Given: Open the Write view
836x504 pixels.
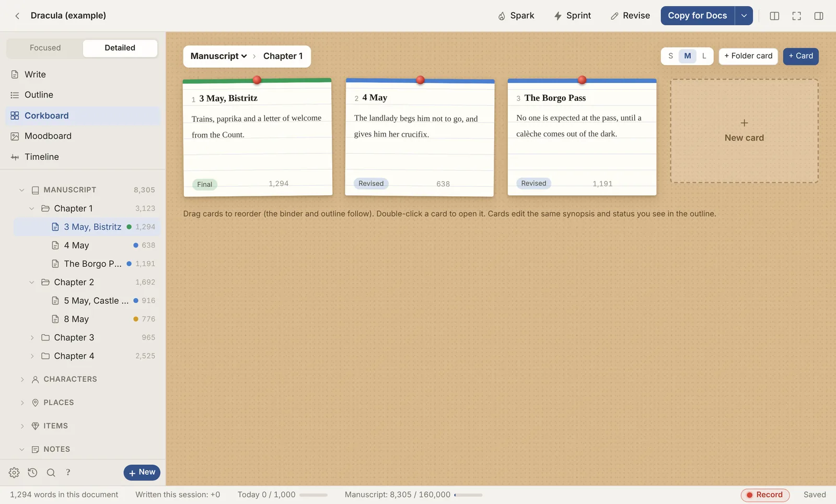Looking at the screenshot, I should click(x=83, y=75).
